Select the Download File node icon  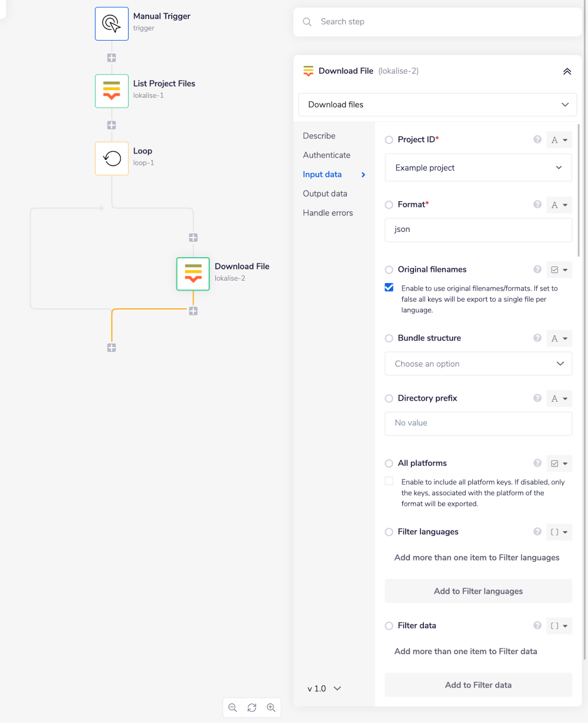point(193,274)
